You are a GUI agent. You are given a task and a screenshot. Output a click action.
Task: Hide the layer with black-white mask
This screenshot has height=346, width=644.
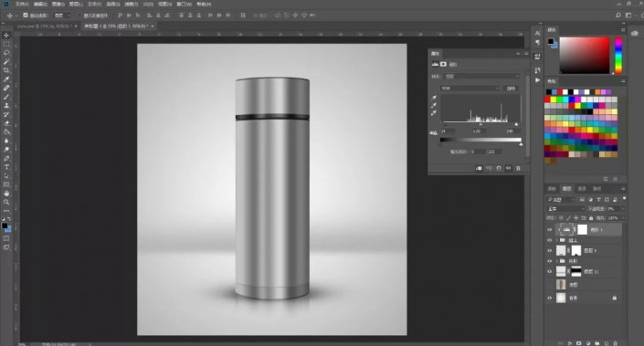550,271
